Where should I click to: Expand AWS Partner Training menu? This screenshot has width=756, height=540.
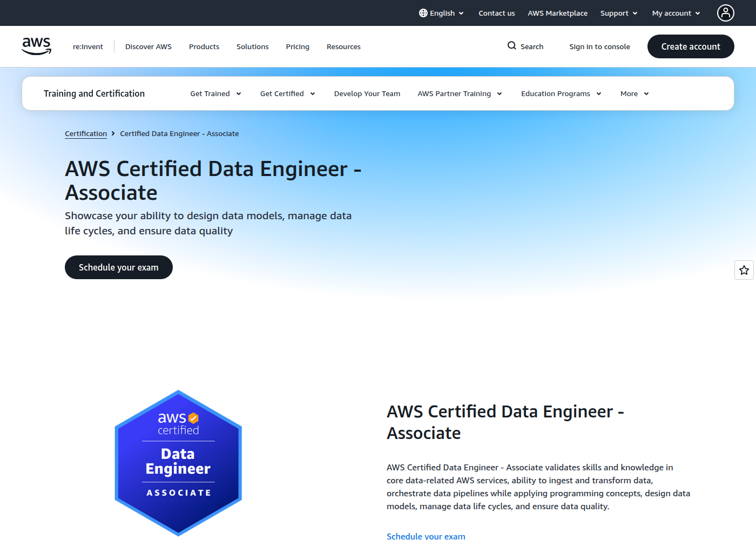pyautogui.click(x=460, y=93)
